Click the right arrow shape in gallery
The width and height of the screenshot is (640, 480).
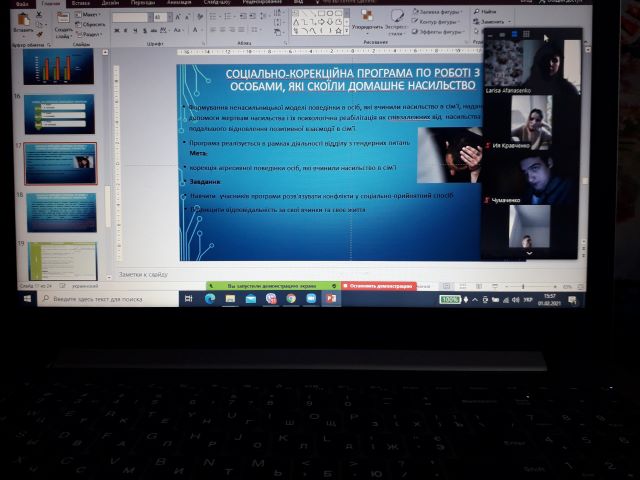point(321,22)
